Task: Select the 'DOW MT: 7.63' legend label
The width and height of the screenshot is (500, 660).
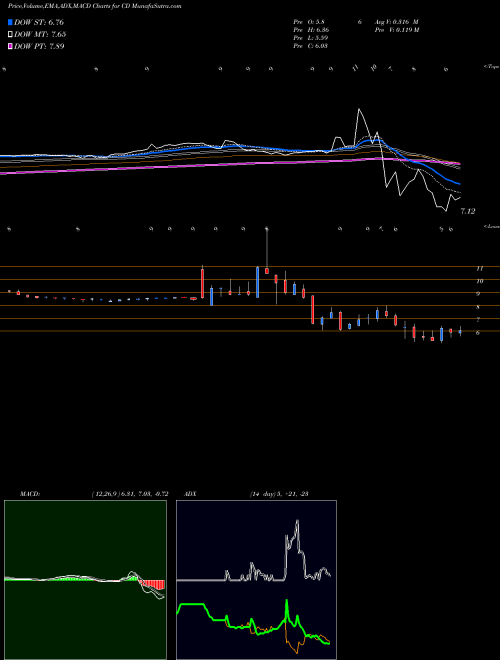Action: pyautogui.click(x=40, y=34)
